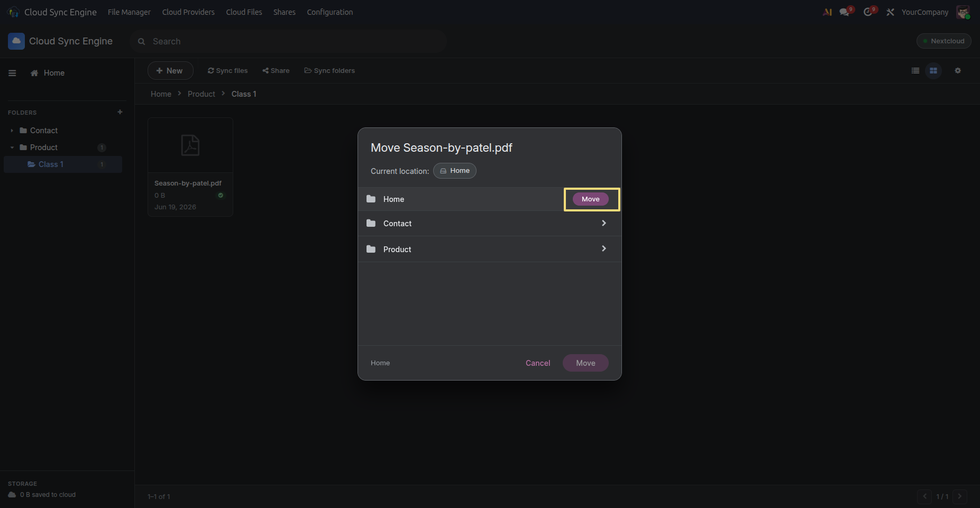This screenshot has width=980, height=508.
Task: Open the Cloud Providers menu
Action: [x=188, y=12]
